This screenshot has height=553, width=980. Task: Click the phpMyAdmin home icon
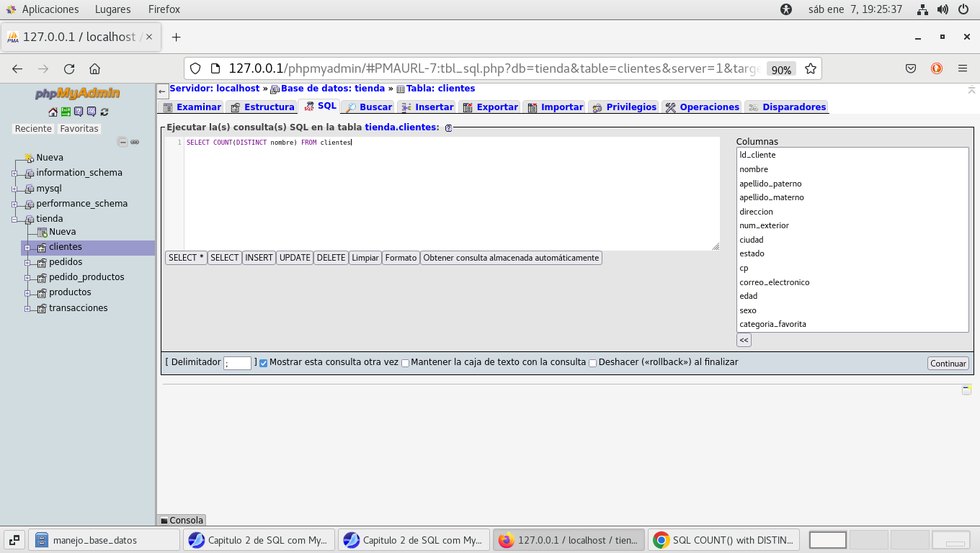53,112
